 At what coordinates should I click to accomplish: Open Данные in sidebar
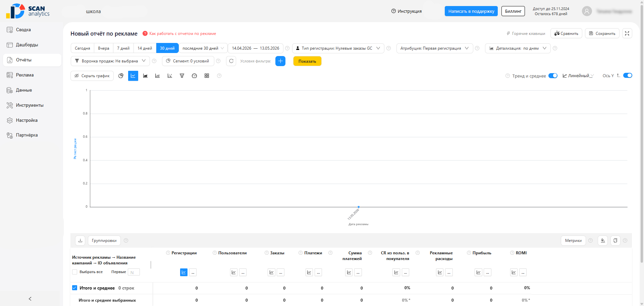point(32,90)
